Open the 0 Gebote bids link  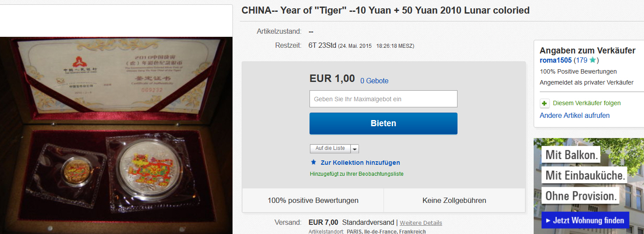point(374,81)
